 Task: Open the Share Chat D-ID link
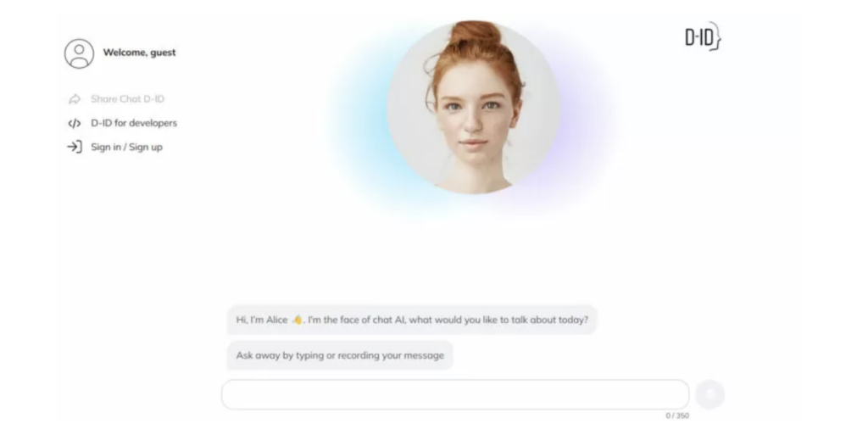coord(127,99)
